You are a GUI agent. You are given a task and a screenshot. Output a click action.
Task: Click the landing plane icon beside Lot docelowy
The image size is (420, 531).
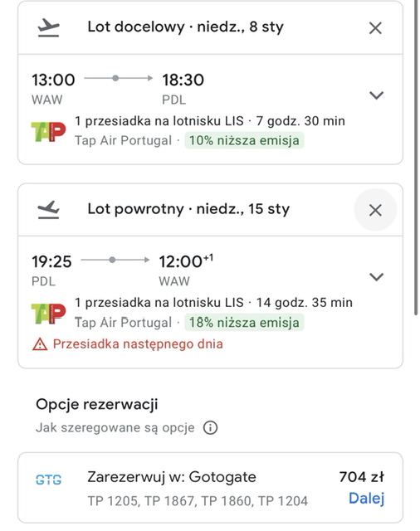pos(48,27)
